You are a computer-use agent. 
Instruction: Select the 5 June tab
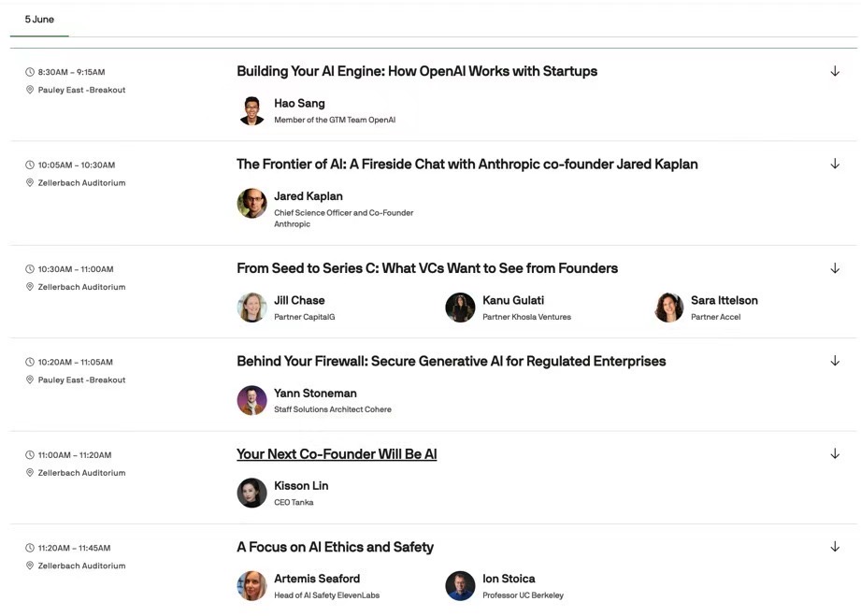click(x=39, y=20)
